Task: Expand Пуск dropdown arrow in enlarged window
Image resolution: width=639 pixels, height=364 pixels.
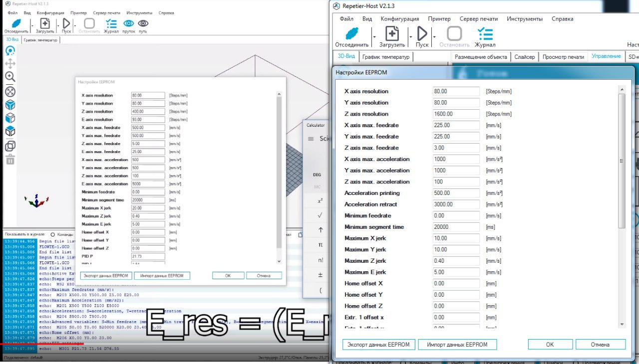Action: coord(434,37)
